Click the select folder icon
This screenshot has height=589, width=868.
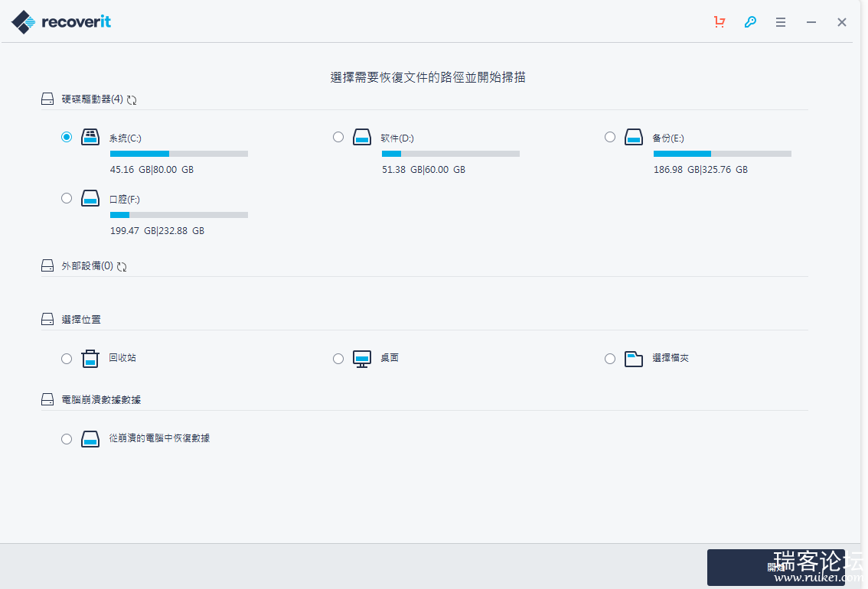634,359
